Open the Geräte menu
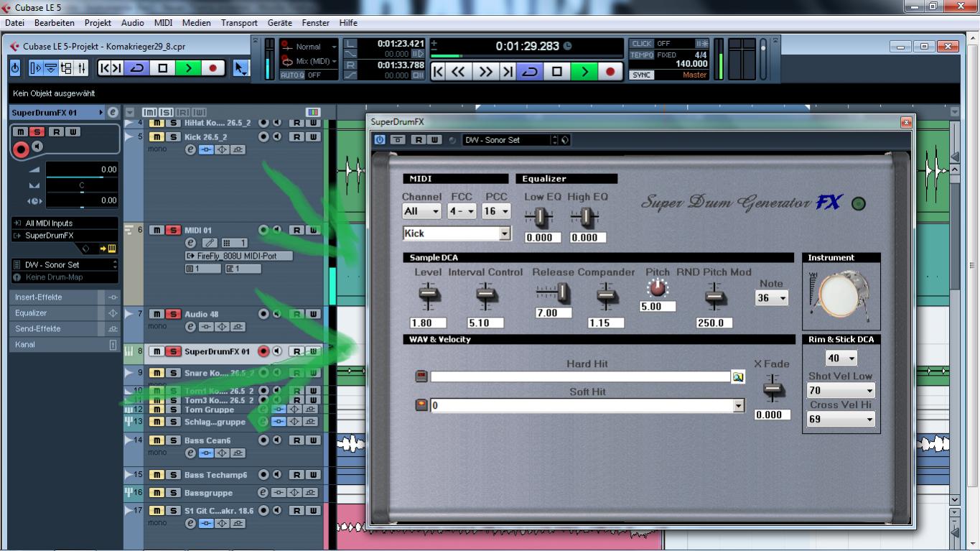This screenshot has width=980, height=551. coord(279,23)
